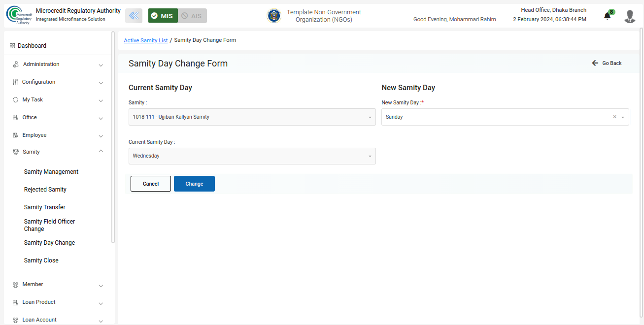Click the Dashboard grid icon
The width and height of the screenshot is (644, 325).
[12, 46]
